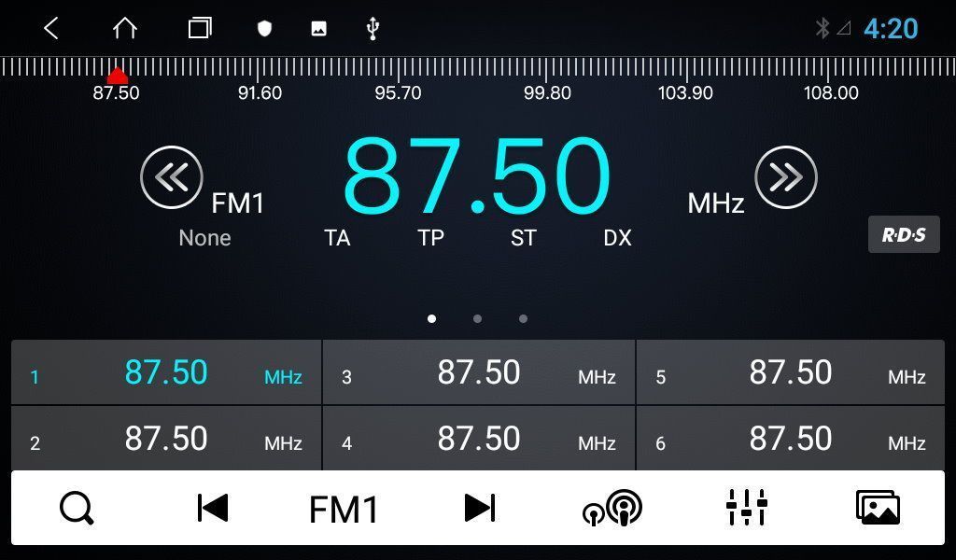Toggle the ST stereo indicator
This screenshot has width=956, height=560.
tap(523, 239)
